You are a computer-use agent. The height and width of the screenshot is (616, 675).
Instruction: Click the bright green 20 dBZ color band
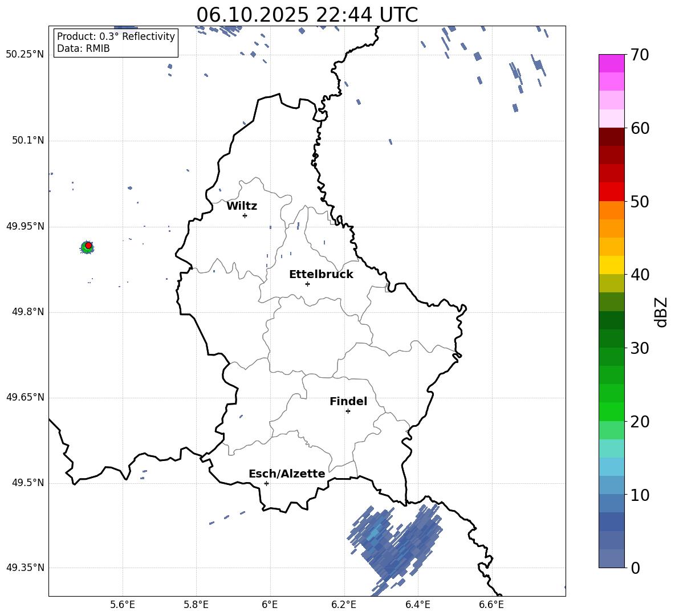click(x=611, y=411)
